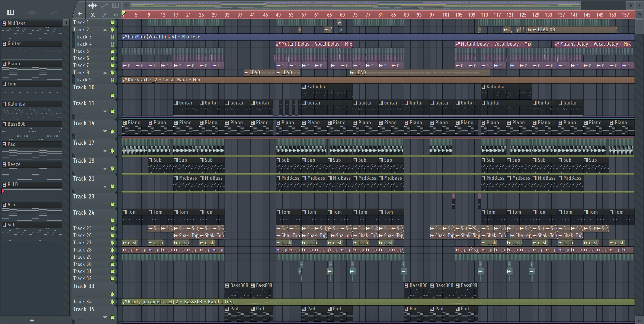
Task: Select the PLLD pattern in the picker
Action: (x=13, y=184)
